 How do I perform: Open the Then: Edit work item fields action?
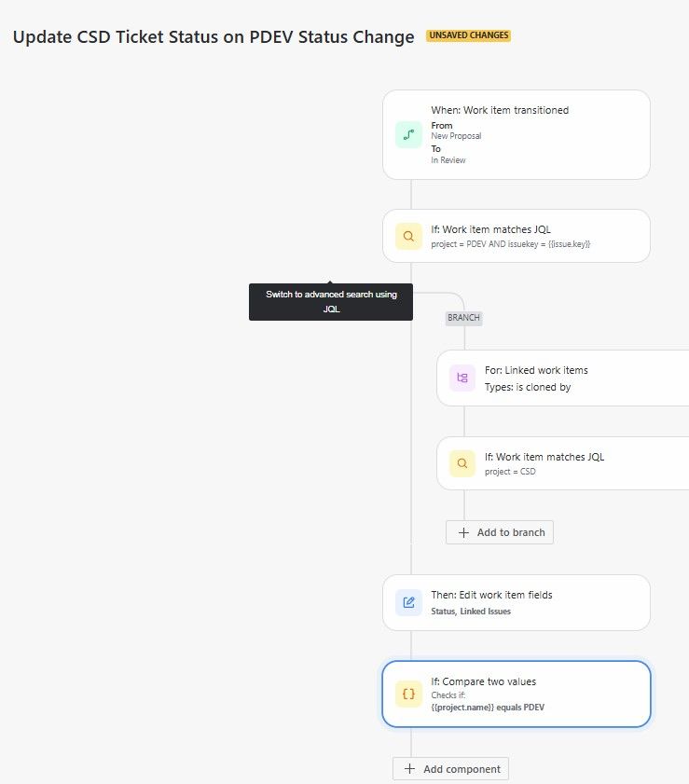(516, 602)
